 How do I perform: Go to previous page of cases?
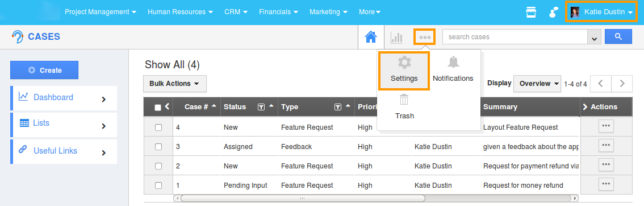600,84
